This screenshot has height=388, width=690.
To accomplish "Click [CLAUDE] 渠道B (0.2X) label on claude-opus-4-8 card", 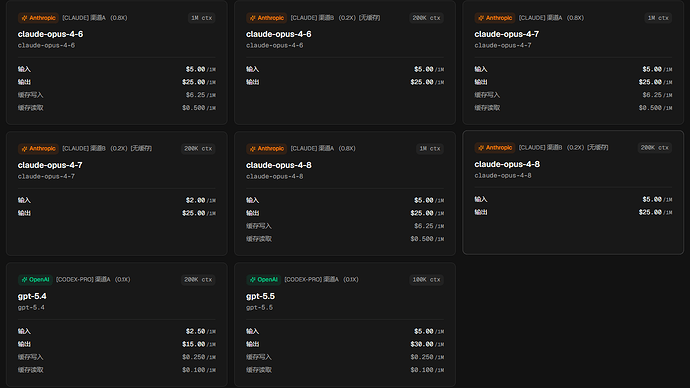I will 564,148.
